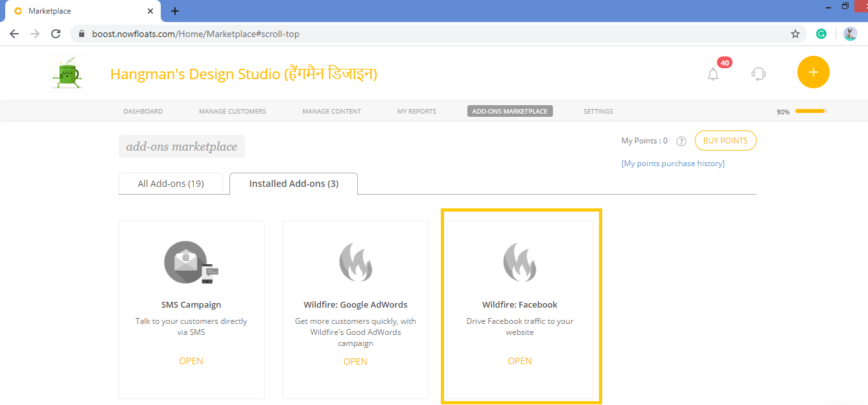Click the Wildfire: Facebook title
The image size is (868, 405).
(520, 304)
